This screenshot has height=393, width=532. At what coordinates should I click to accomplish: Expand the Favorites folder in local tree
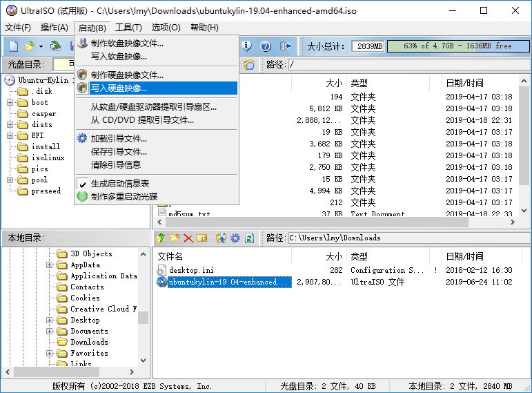coord(50,353)
